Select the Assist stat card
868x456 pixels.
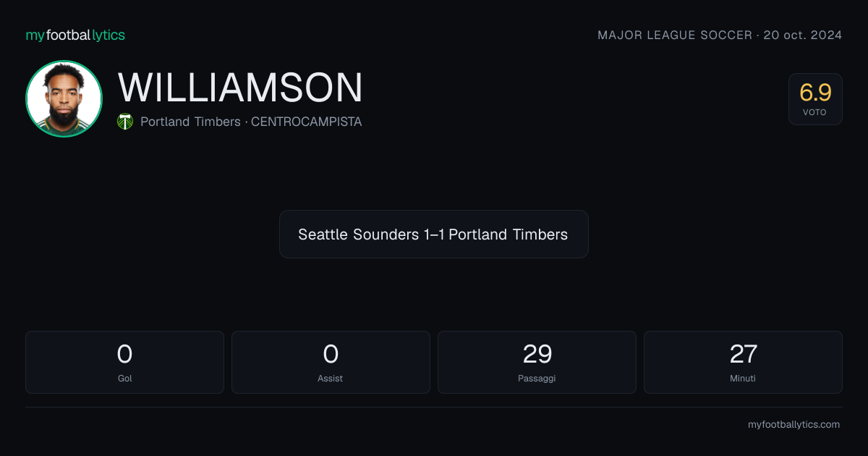[x=331, y=362]
